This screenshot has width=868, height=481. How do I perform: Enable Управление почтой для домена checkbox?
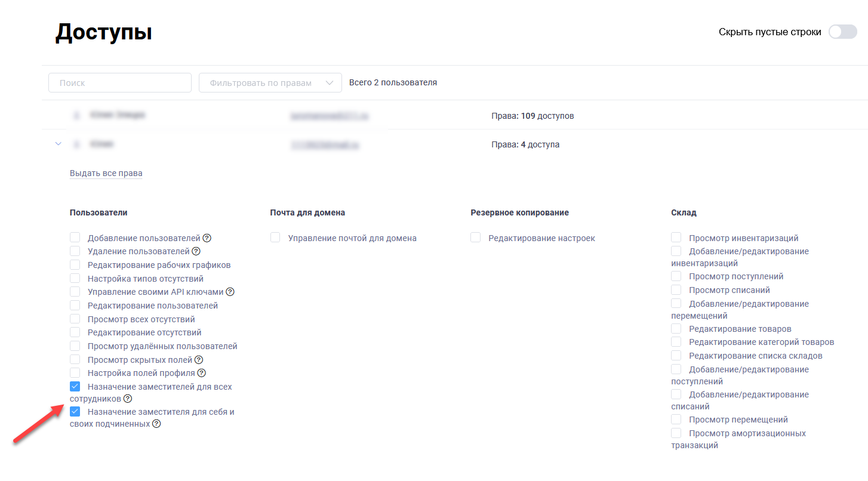pos(275,238)
